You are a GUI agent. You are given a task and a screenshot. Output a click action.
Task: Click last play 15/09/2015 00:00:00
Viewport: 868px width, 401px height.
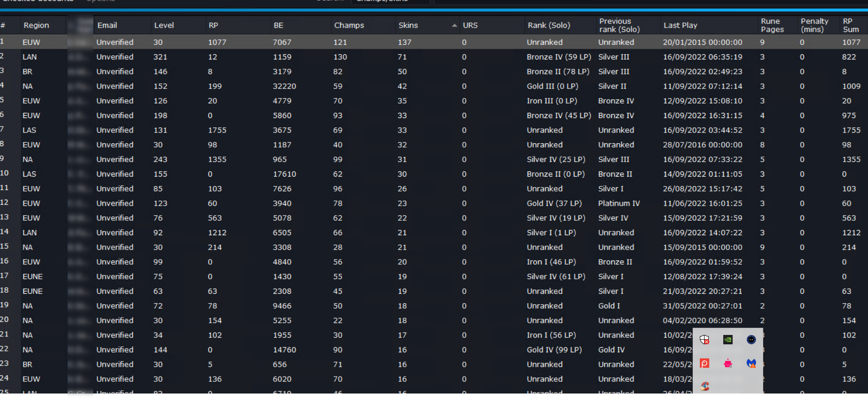702,247
